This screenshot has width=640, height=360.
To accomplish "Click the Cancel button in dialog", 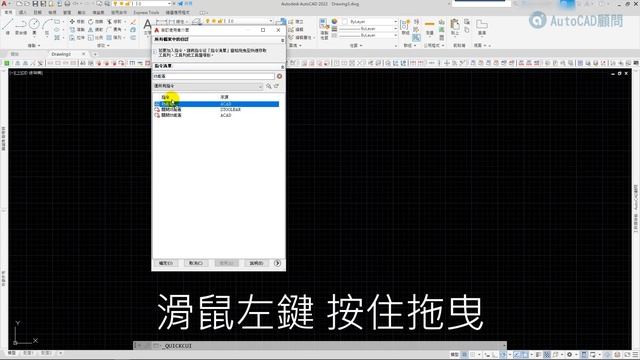I will coord(196,263).
